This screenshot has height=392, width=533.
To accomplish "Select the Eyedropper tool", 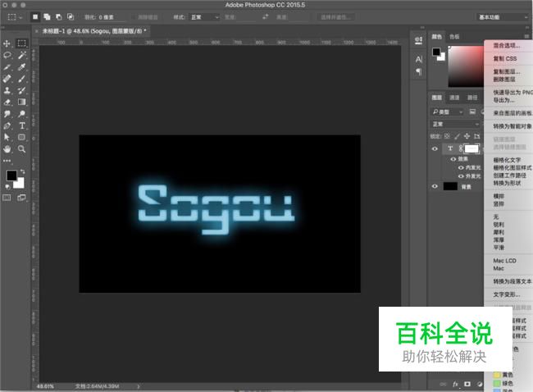I will tap(22, 67).
